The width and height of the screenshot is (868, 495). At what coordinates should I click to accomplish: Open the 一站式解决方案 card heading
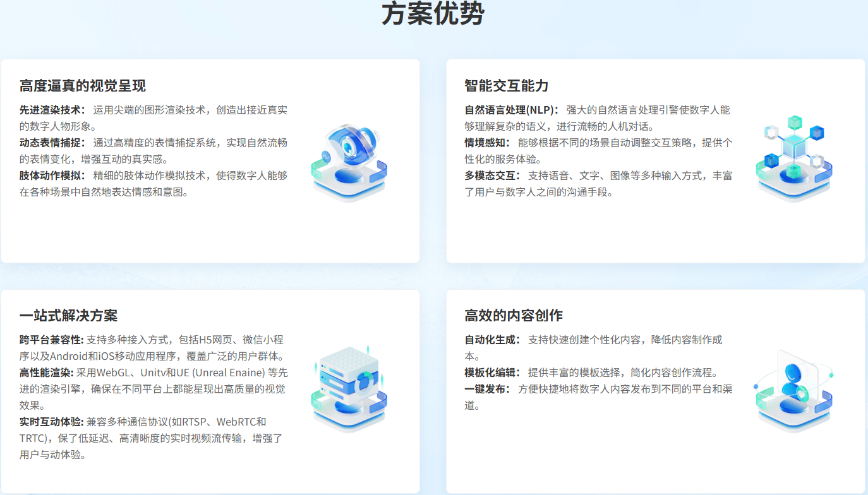point(68,316)
